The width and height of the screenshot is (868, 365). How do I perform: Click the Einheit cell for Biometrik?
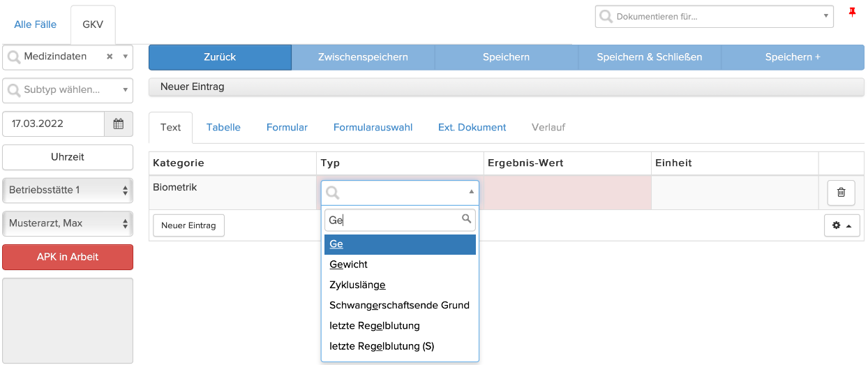(735, 193)
